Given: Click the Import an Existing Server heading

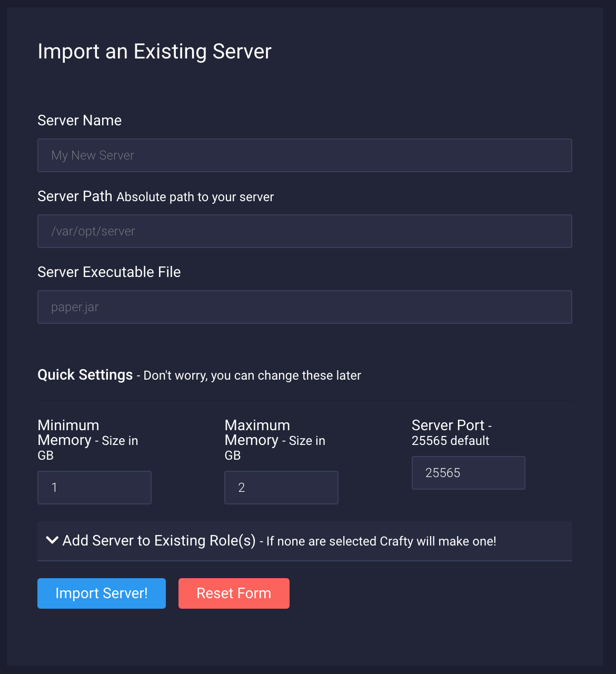Looking at the screenshot, I should (154, 52).
